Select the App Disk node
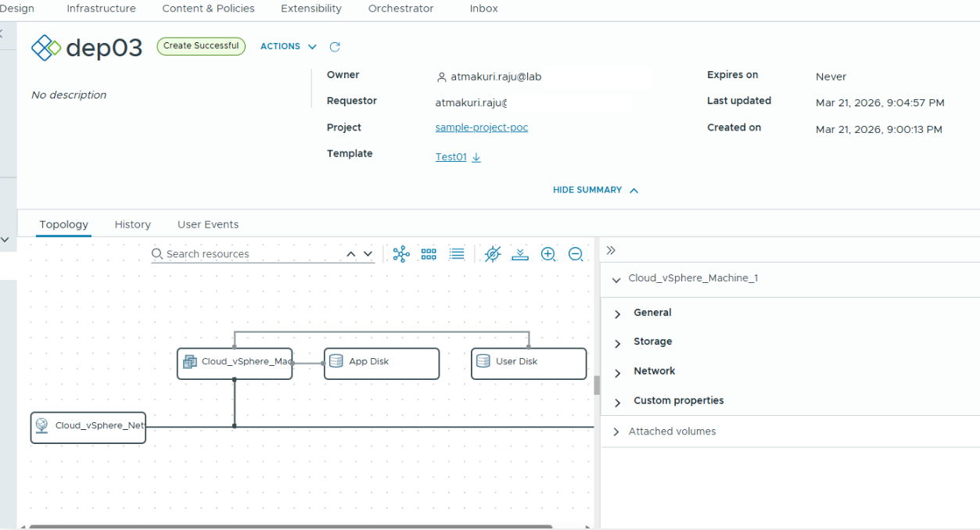Viewport: 980px width, 530px height. click(x=382, y=362)
